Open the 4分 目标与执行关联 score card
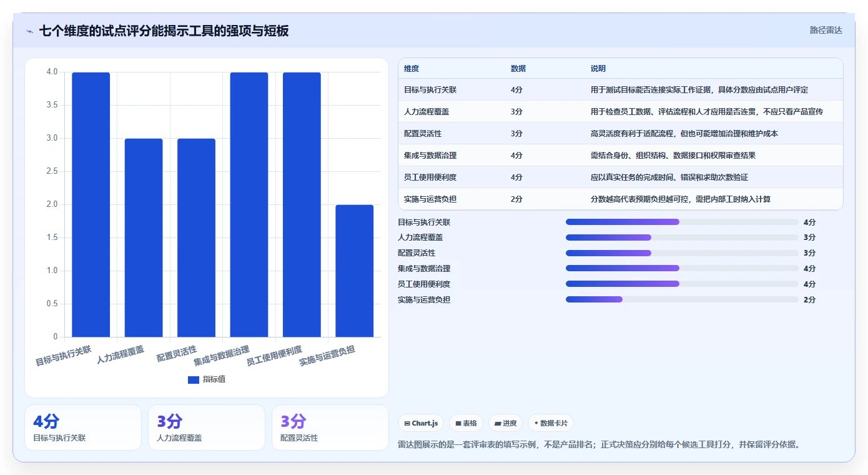This screenshot has height=475, width=868. [x=83, y=427]
